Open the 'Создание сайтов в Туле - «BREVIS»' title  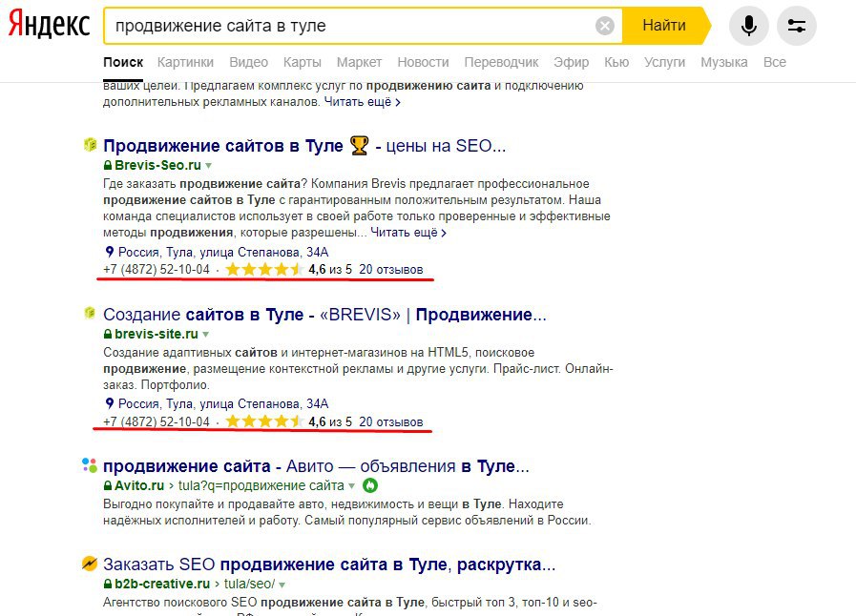324,315
